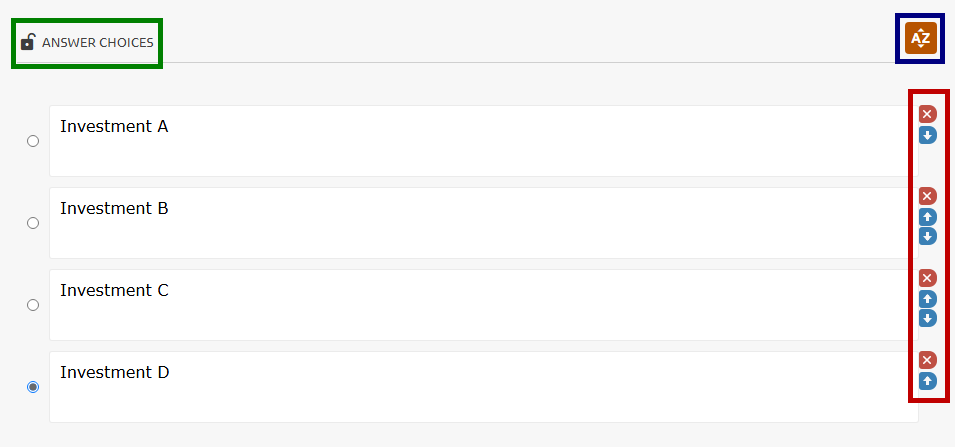Focus the Investment D answer text field

pos(483,387)
